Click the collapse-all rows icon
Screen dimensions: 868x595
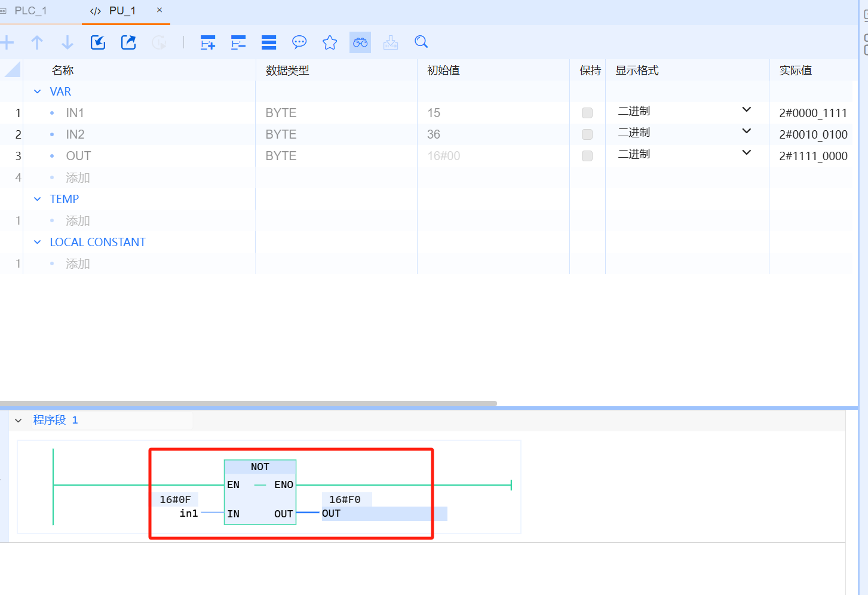238,42
